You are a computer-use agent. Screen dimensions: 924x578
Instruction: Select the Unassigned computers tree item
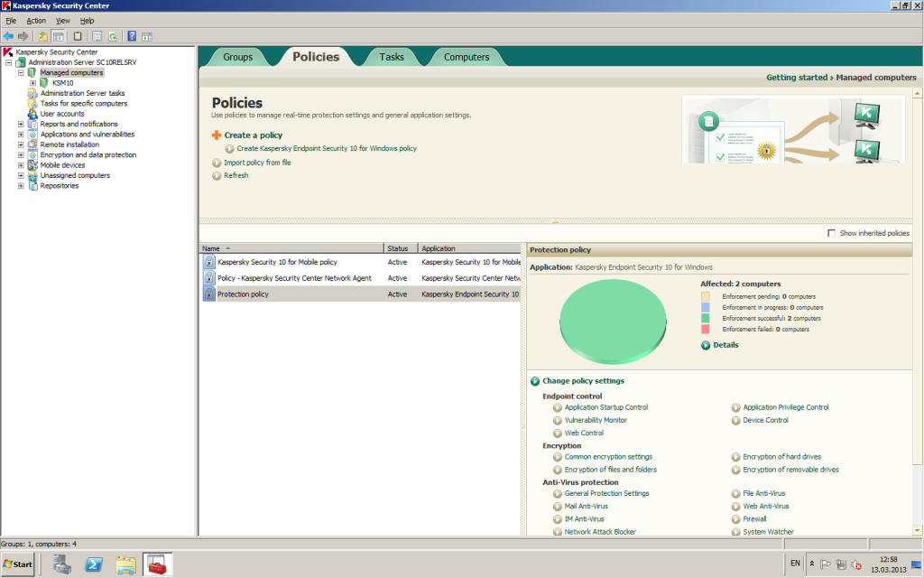point(75,176)
